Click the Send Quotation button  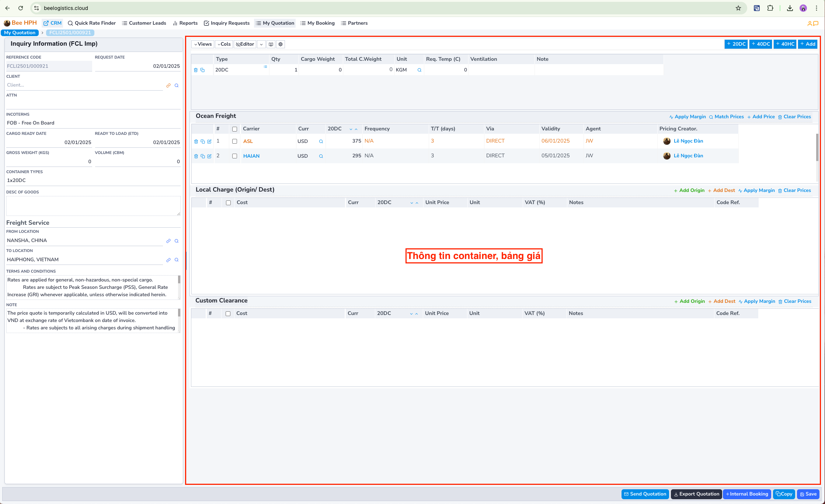pos(645,494)
